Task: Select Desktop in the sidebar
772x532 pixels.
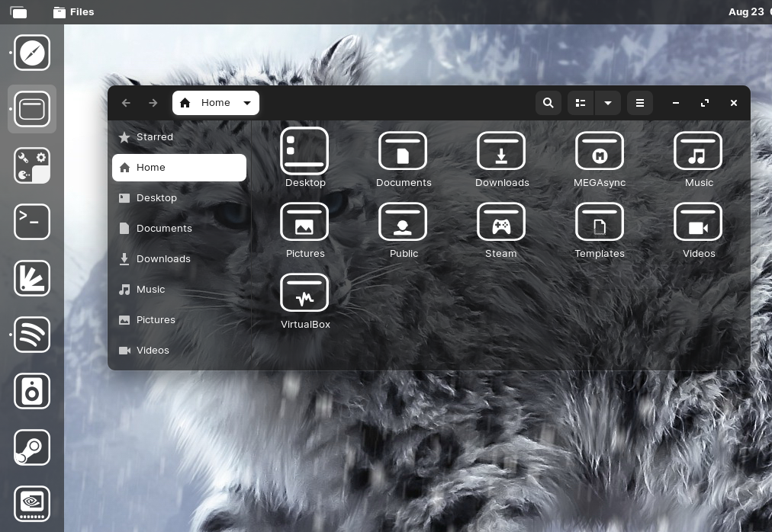Action: pyautogui.click(x=179, y=198)
